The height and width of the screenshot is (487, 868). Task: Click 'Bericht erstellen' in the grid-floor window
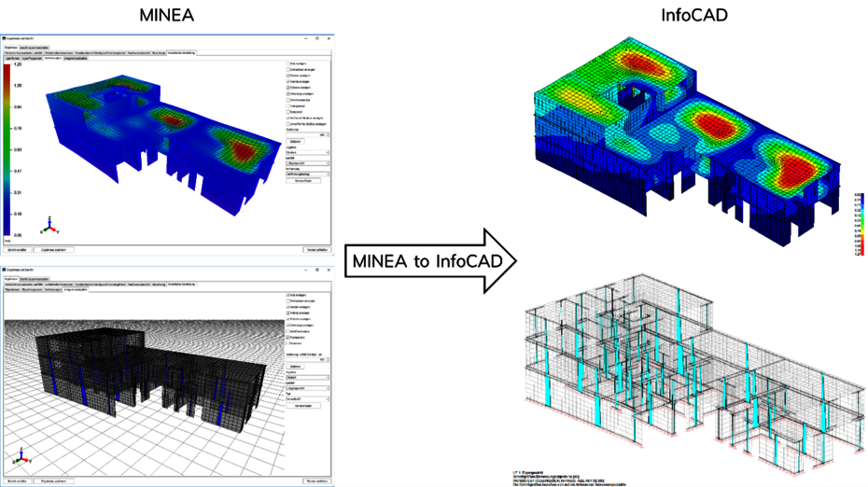click(17, 480)
